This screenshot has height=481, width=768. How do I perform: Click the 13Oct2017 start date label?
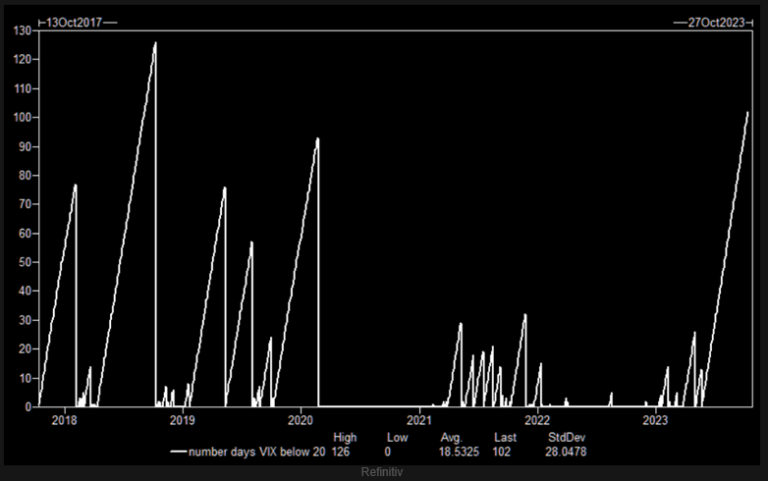pyautogui.click(x=75, y=21)
